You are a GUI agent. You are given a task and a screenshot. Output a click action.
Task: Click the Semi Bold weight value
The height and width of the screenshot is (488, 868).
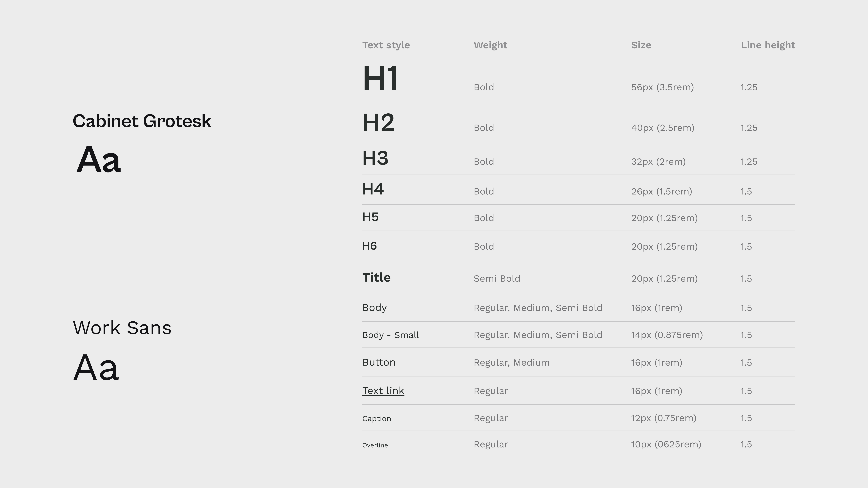click(497, 278)
